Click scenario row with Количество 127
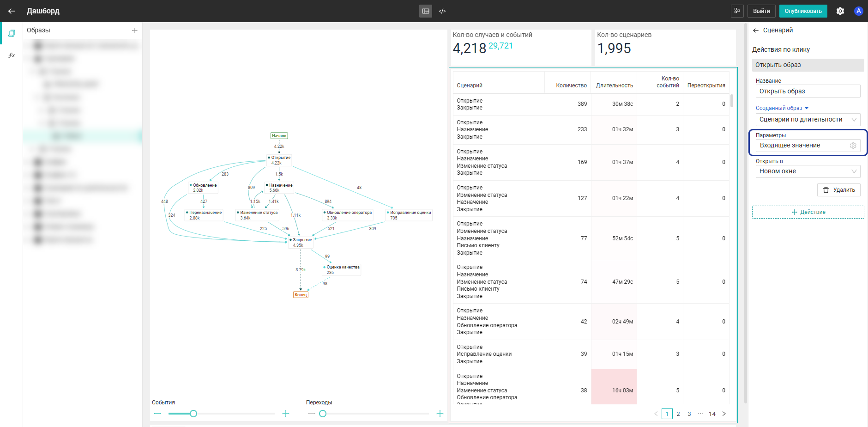Image resolution: width=868 pixels, height=427 pixels. [x=591, y=199]
